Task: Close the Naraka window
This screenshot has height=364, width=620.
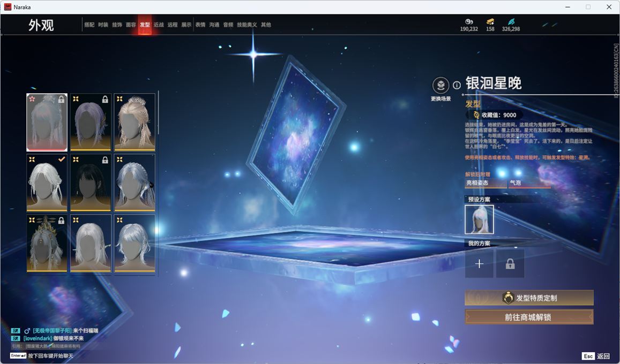Action: (609, 7)
